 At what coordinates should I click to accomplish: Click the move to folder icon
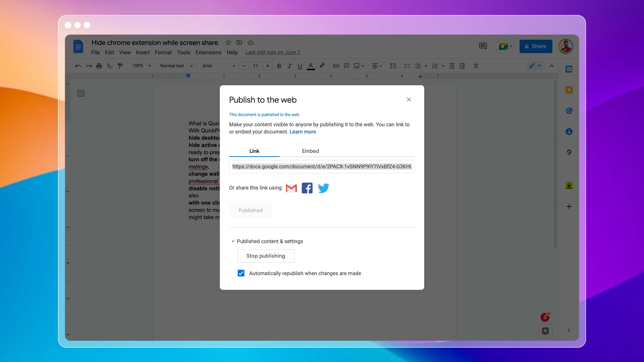pyautogui.click(x=239, y=42)
